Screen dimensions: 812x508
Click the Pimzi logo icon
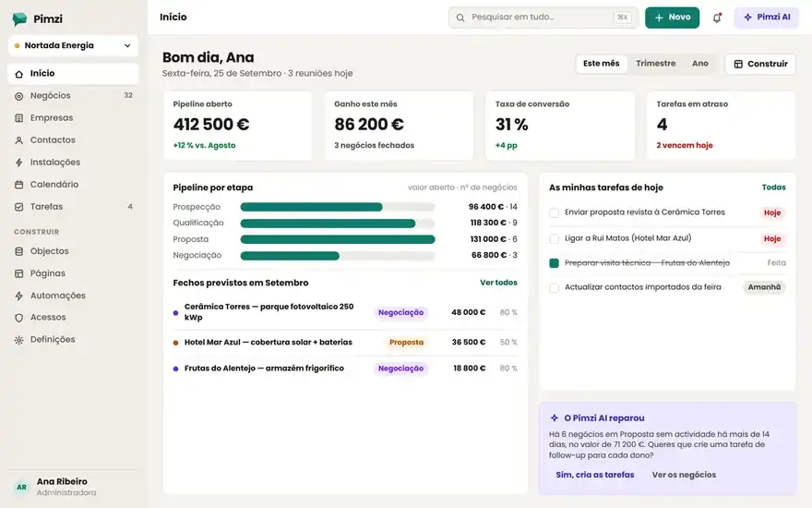click(x=19, y=18)
